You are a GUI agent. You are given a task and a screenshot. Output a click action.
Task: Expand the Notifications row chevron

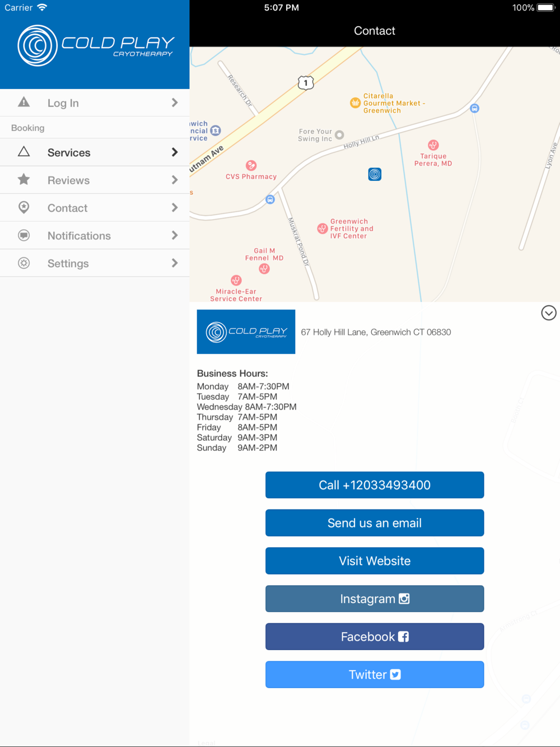point(175,235)
